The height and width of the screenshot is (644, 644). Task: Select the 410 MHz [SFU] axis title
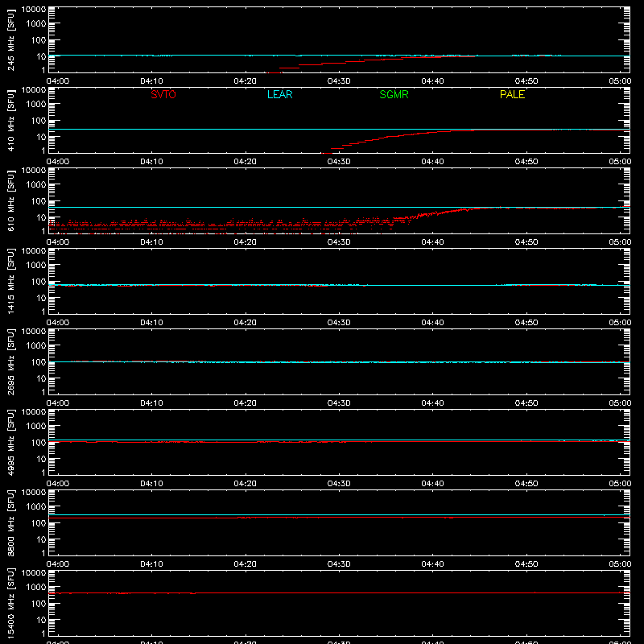coord(11,121)
